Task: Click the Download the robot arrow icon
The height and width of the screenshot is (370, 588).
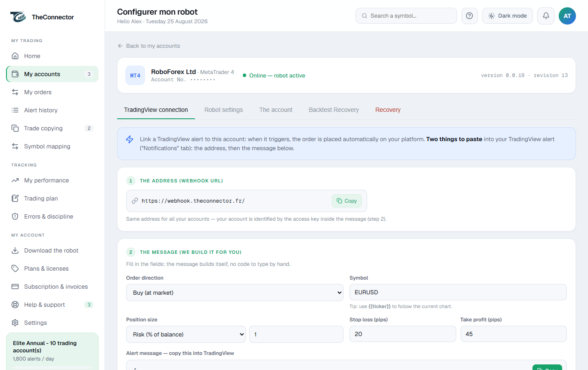Action: [15, 250]
